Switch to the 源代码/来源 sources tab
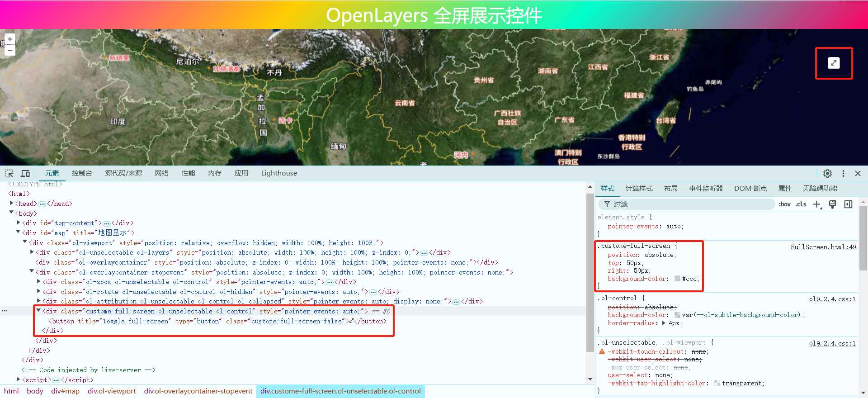 123,173
